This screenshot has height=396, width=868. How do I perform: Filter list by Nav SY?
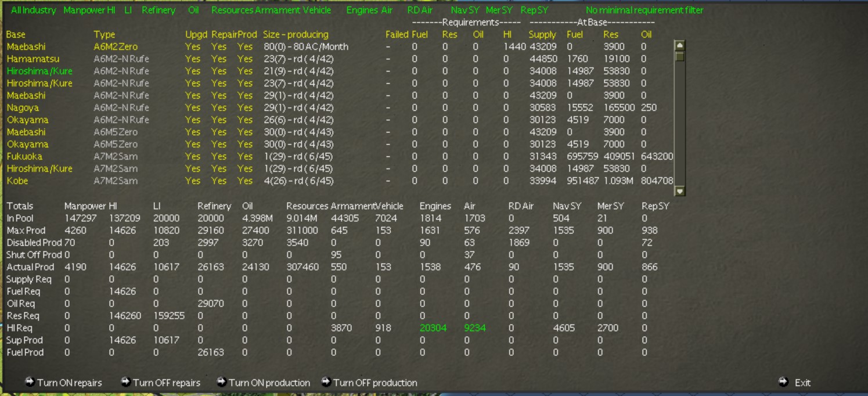pos(466,10)
